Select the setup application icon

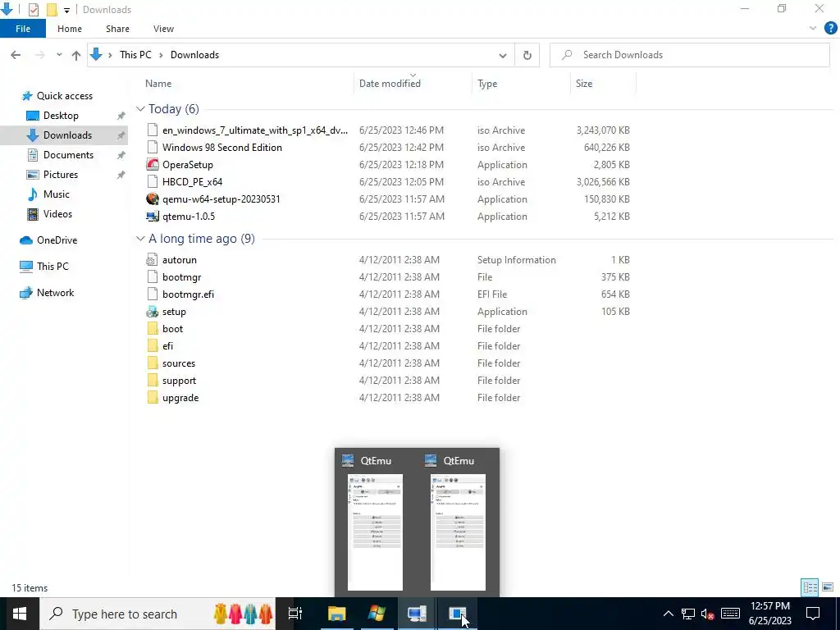pos(153,311)
